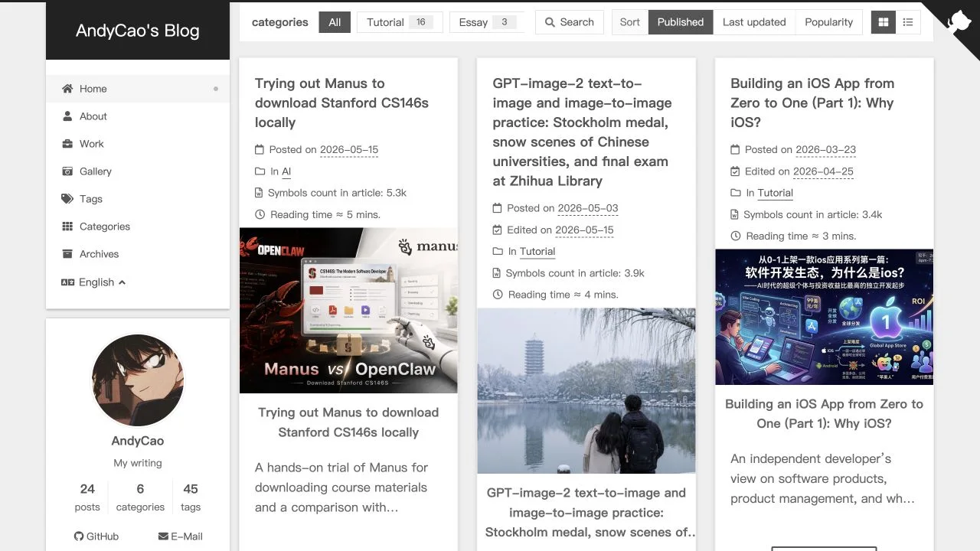
Task: Open the E-Mail contact link
Action: pyautogui.click(x=180, y=536)
